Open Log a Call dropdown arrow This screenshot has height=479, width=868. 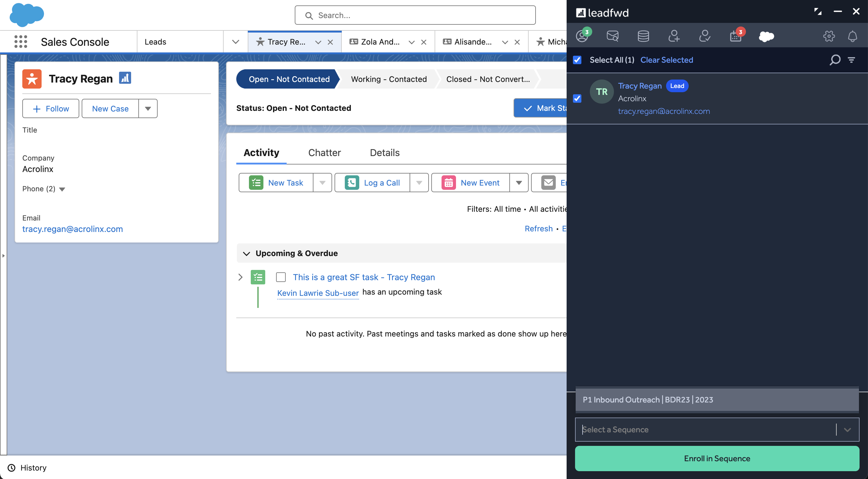419,183
